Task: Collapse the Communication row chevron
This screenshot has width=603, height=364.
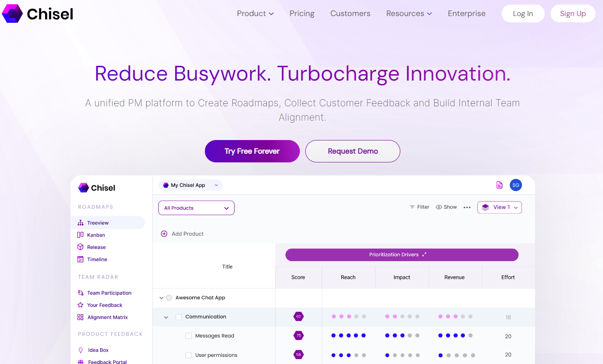Action: [x=166, y=317]
